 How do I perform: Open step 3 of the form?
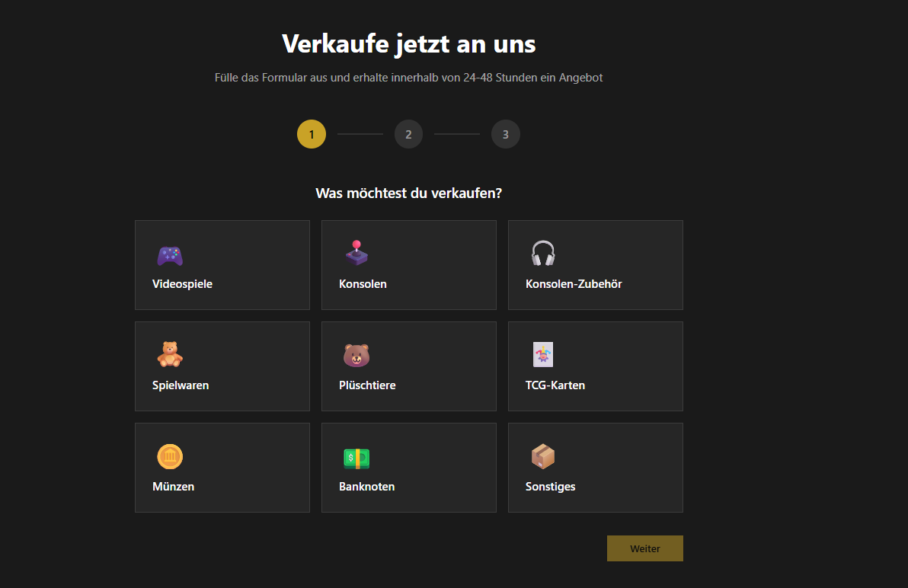click(505, 133)
